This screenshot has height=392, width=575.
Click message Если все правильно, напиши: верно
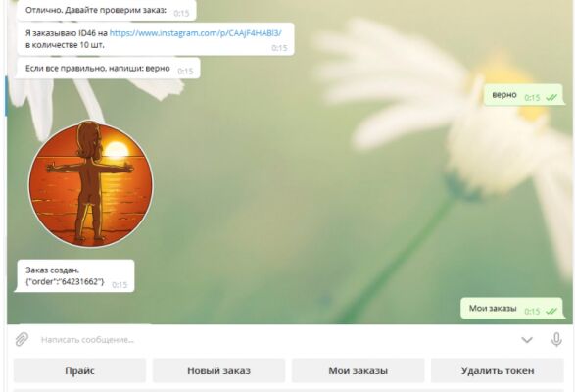coord(108,69)
